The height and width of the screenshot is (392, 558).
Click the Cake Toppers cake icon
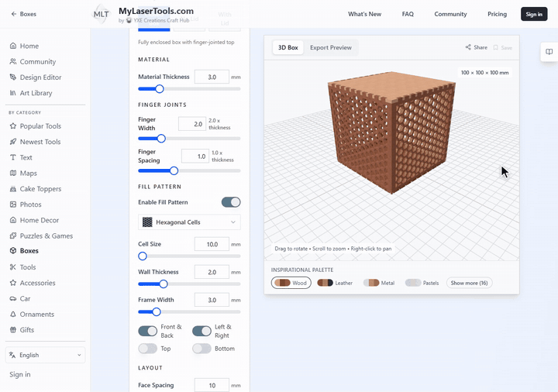pyautogui.click(x=13, y=189)
